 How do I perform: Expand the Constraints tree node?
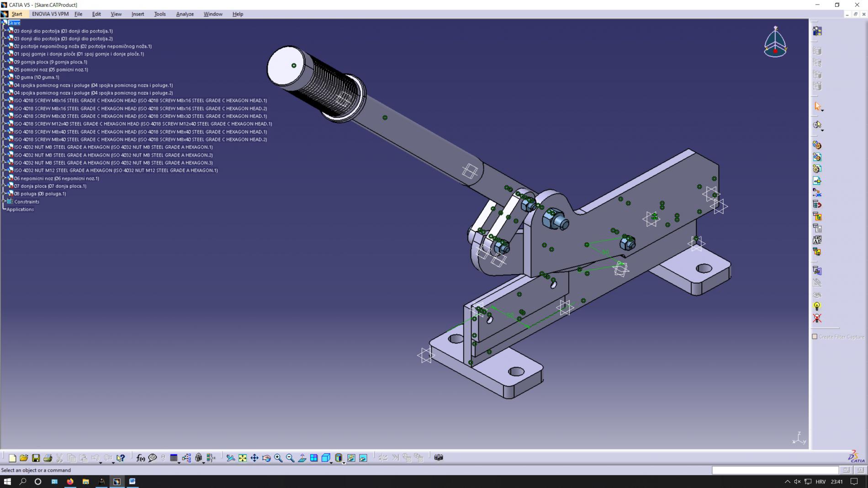click(x=4, y=202)
